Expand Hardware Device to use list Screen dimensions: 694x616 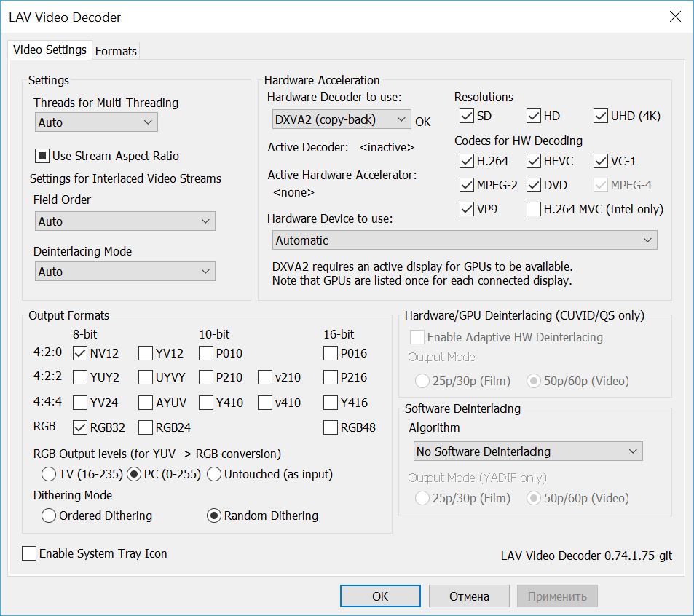[x=462, y=240]
